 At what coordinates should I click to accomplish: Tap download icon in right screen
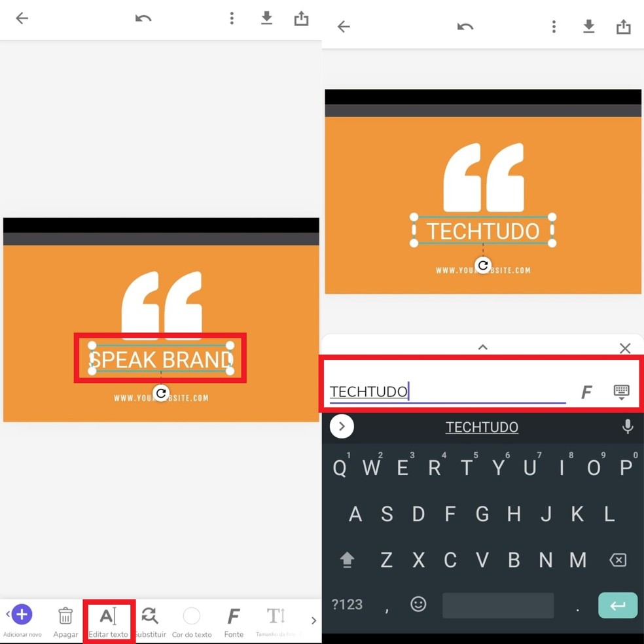pyautogui.click(x=589, y=27)
